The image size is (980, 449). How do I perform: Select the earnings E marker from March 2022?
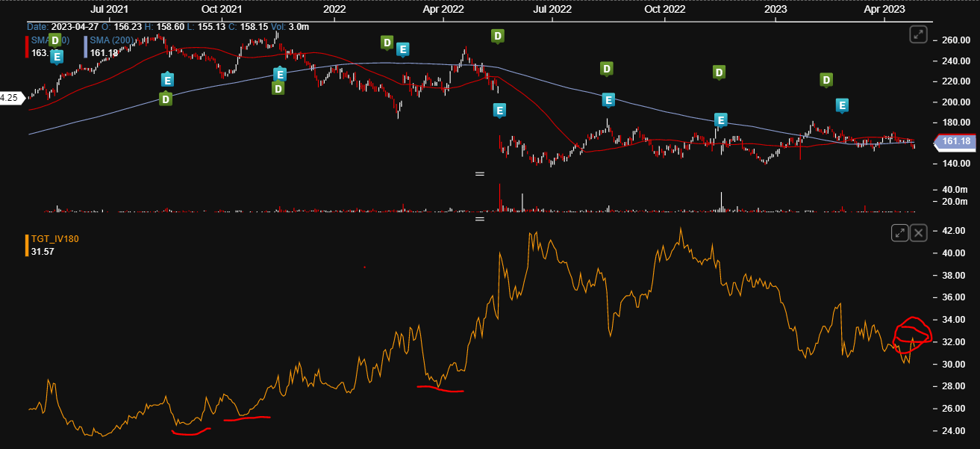point(402,49)
